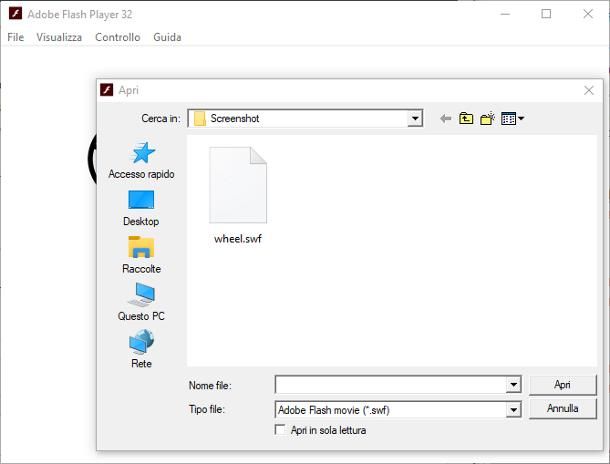The height and width of the screenshot is (464, 610).
Task: Click the back arrow navigation icon
Action: 445,118
